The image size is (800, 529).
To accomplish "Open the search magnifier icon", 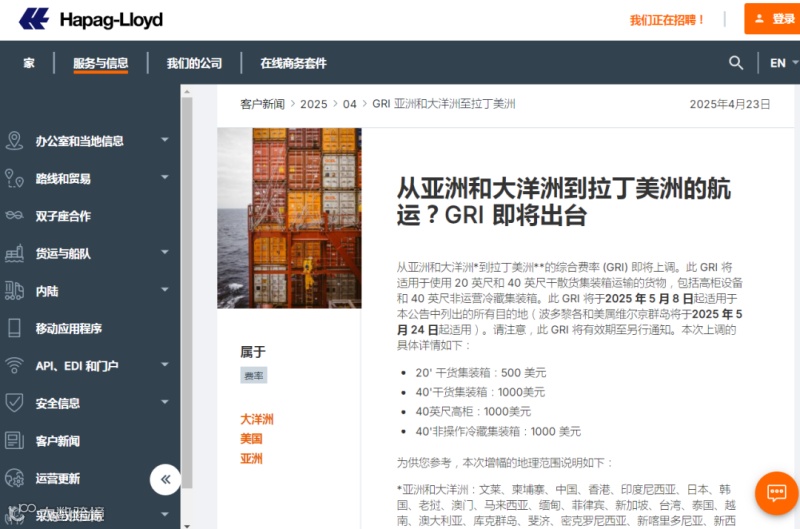I will [x=736, y=63].
